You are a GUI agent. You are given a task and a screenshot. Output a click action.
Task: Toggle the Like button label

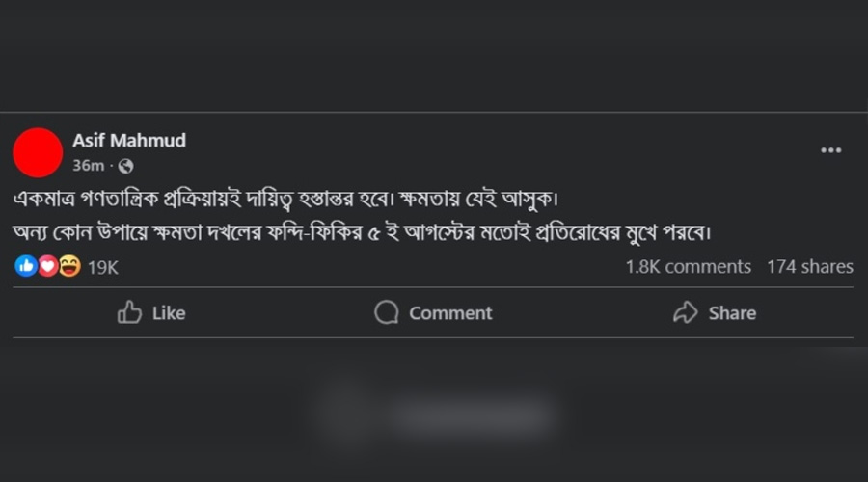169,313
